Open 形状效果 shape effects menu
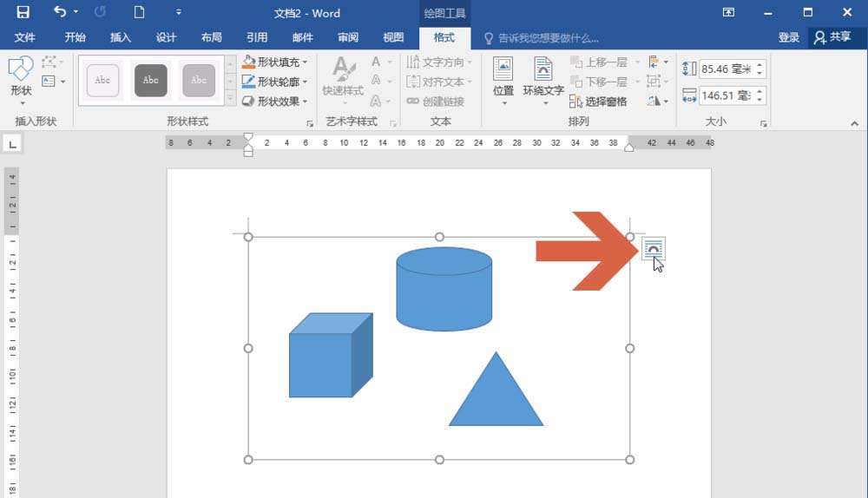Viewport: 868px width, 498px height. coord(274,102)
